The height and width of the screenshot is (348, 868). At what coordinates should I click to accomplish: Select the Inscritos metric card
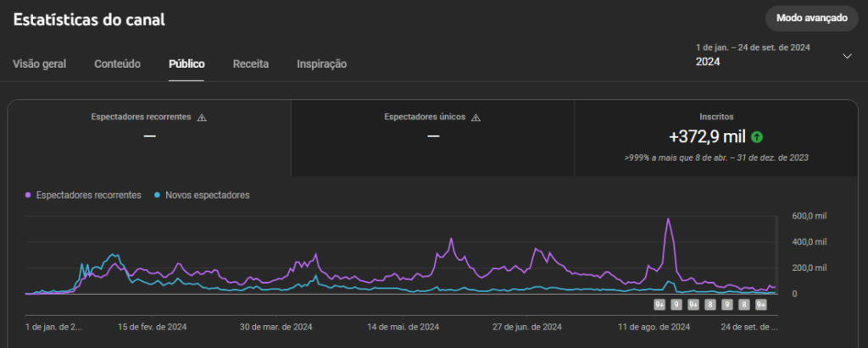(716, 137)
